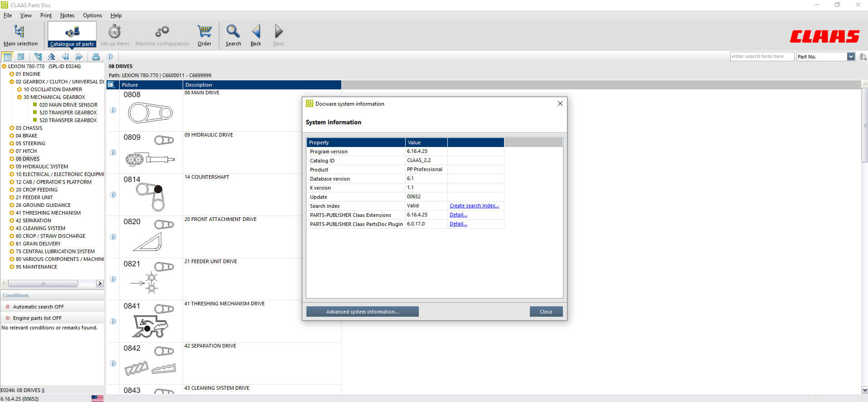Expand 03 CHASSIS tree node
The height and width of the screenshot is (402, 868).
click(12, 128)
